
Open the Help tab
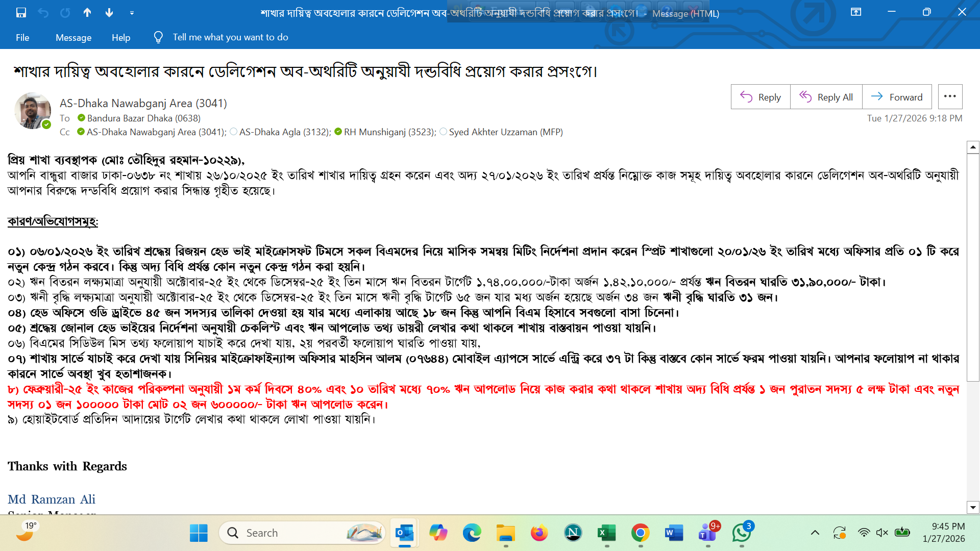click(x=121, y=37)
